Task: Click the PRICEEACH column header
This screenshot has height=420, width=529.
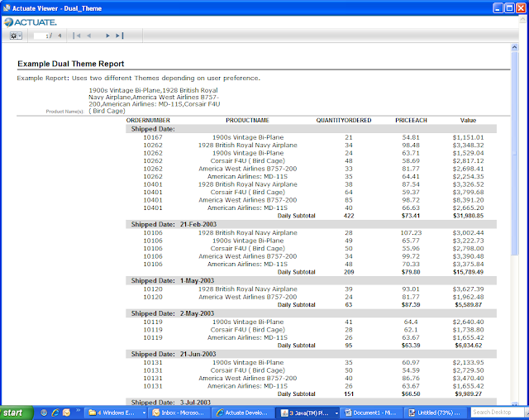Action: point(411,121)
